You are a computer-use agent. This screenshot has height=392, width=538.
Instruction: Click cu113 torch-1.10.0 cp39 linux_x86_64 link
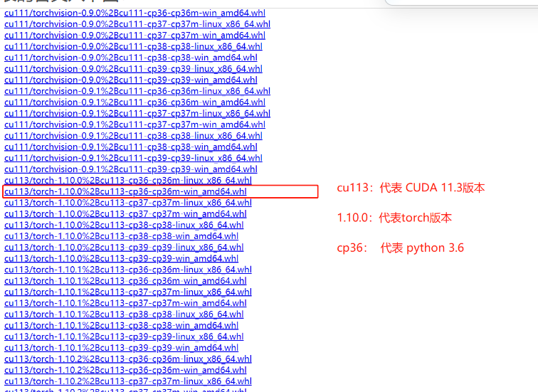124,248
